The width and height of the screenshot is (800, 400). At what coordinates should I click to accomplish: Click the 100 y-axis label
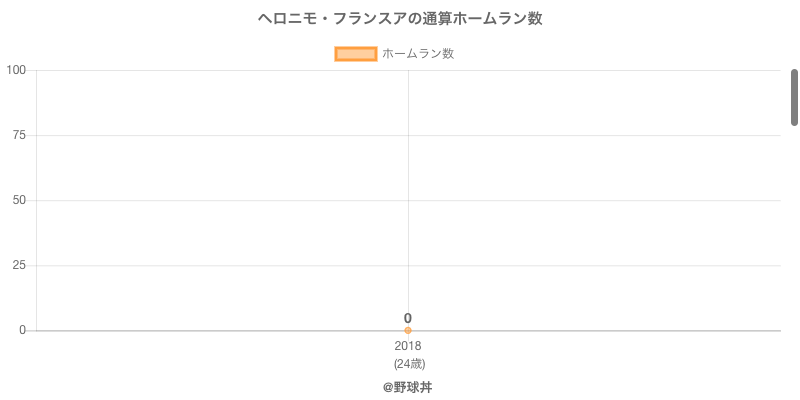point(16,70)
